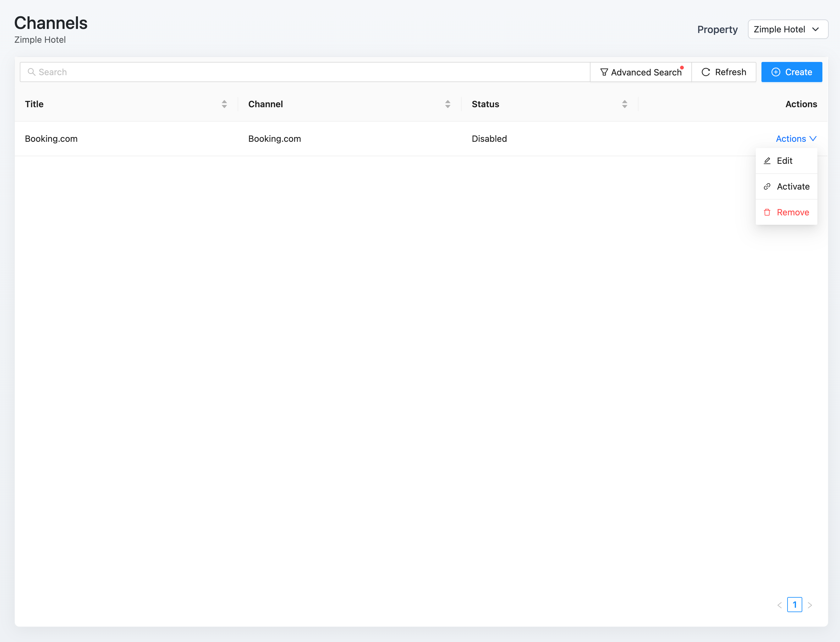The width and height of the screenshot is (840, 642).
Task: Focus the Search input field
Action: pyautogui.click(x=305, y=72)
